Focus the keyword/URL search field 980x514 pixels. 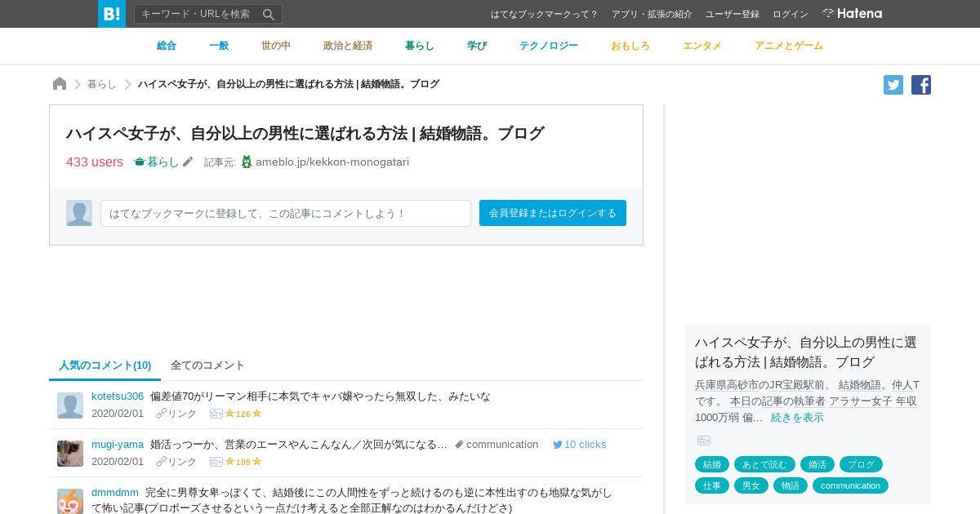point(198,14)
